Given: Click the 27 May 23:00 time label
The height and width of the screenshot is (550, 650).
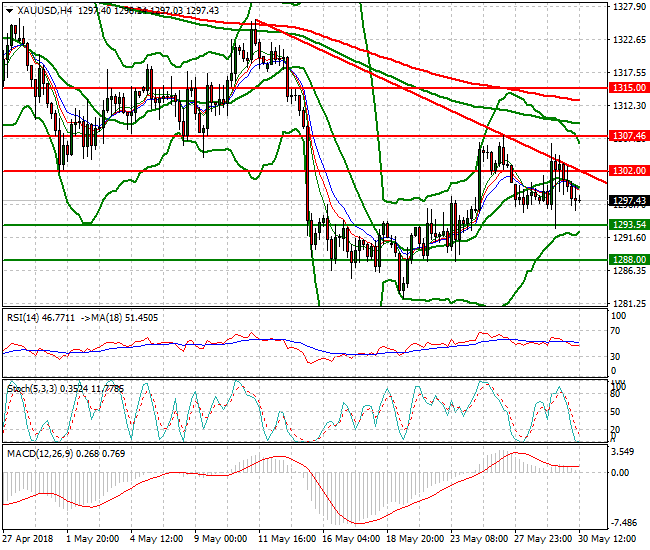Looking at the screenshot, I should point(543,539).
